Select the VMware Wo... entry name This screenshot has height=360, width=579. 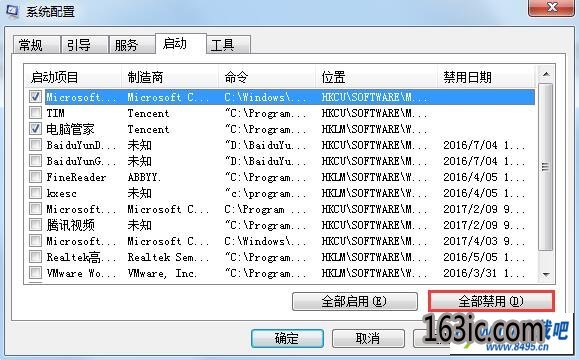(x=81, y=273)
